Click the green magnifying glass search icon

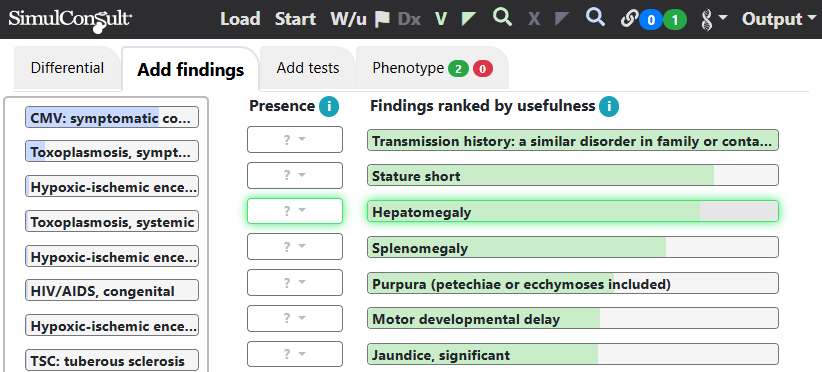[x=502, y=18]
